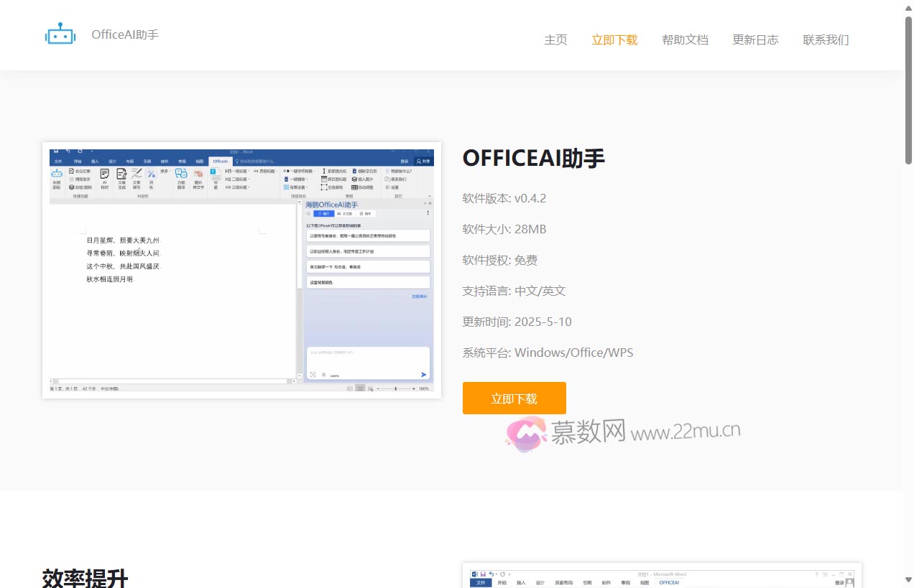
Task: Click the OfficeAI助手 robot logo in the header
Action: pos(60,34)
